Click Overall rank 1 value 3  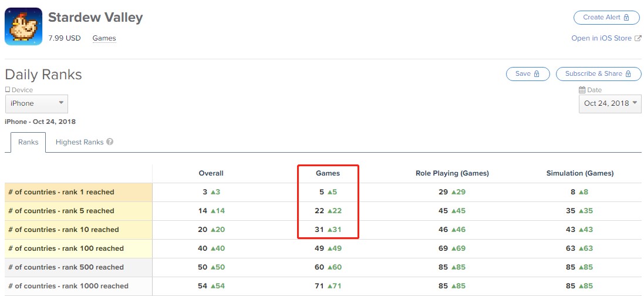[x=205, y=192]
